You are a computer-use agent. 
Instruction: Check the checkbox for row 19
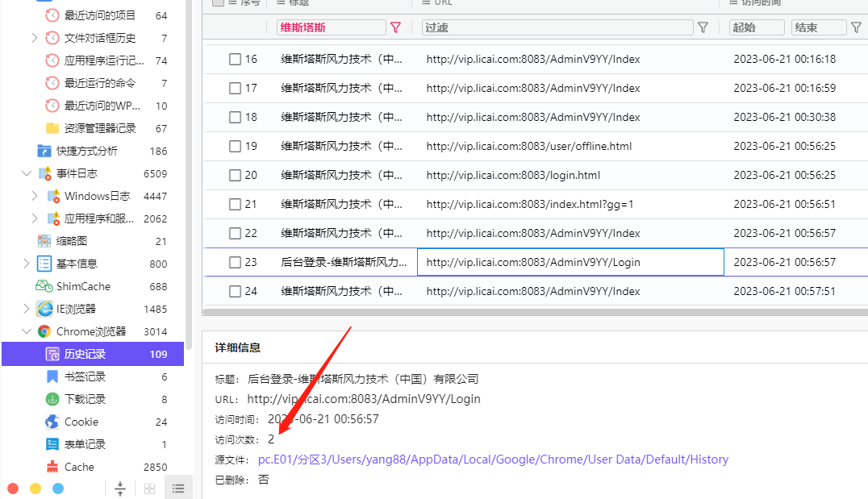[236, 146]
